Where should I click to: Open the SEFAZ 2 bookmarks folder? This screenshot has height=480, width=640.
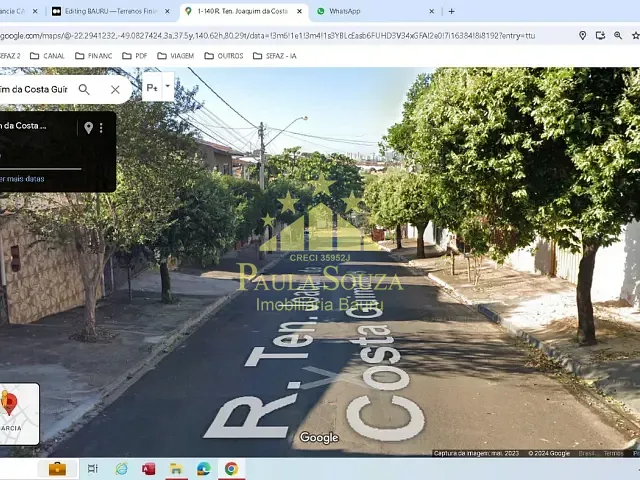pyautogui.click(x=10, y=56)
